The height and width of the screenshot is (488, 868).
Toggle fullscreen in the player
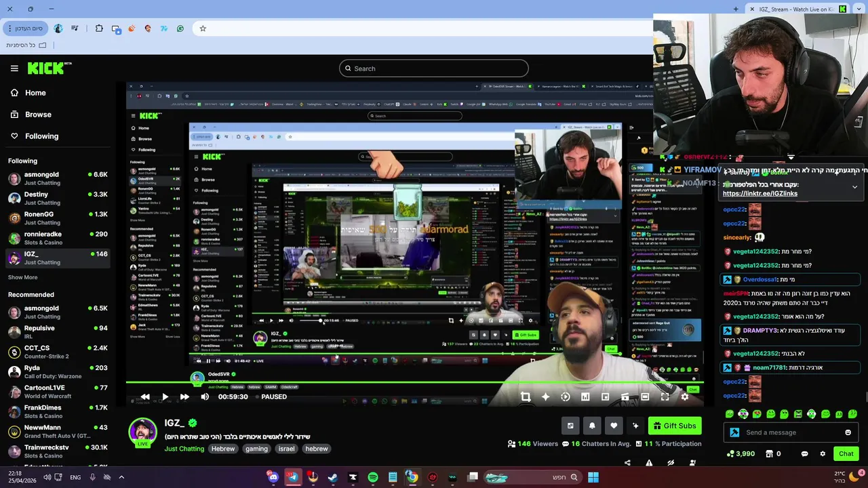tap(665, 397)
